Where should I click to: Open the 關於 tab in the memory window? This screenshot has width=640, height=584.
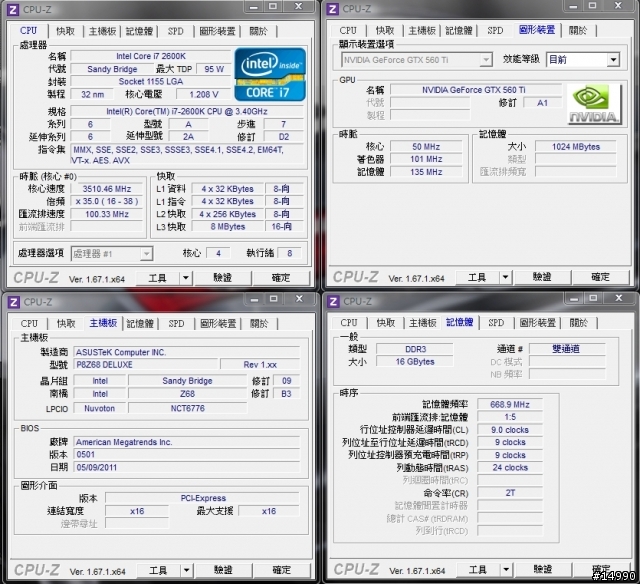click(578, 323)
